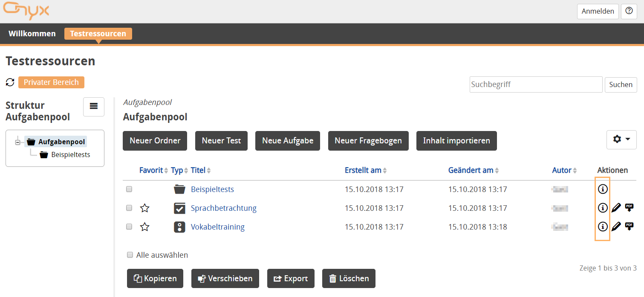Enable the Alle auswählen checkbox

[130, 255]
